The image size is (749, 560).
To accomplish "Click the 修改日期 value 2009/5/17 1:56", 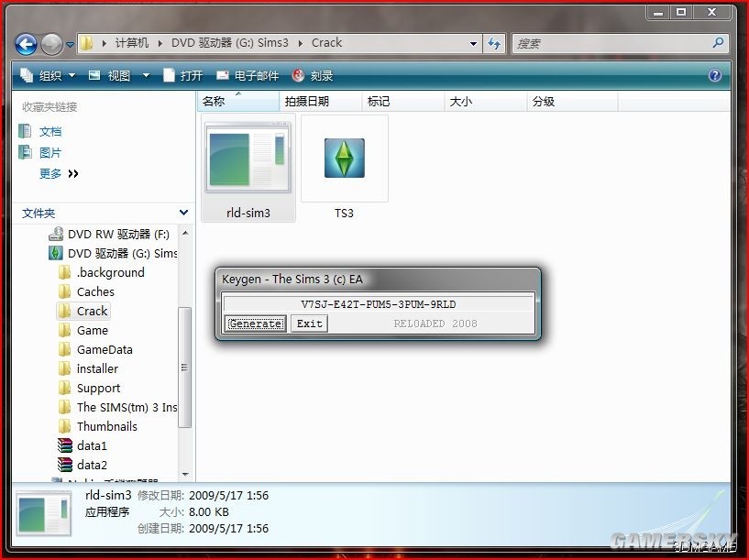I will pos(229,496).
